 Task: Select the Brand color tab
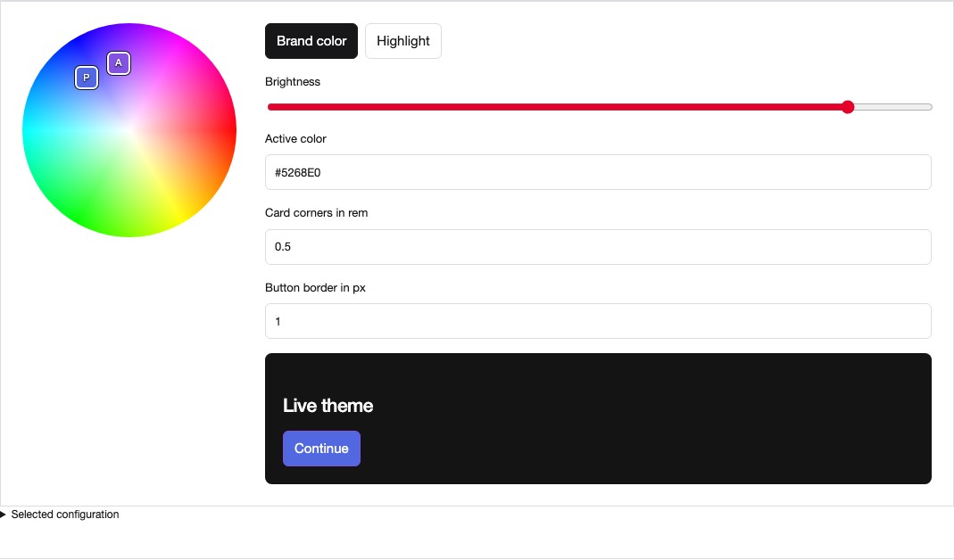coord(311,41)
